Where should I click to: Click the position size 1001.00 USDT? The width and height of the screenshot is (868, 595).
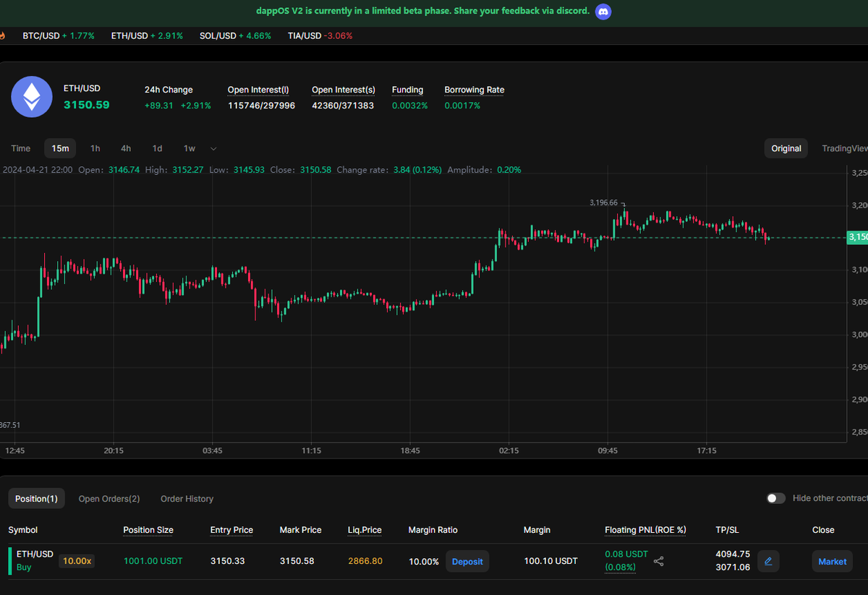tap(153, 561)
